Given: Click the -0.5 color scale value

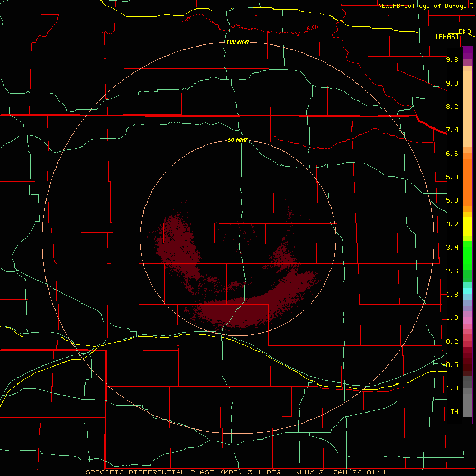Looking at the screenshot, I should pyautogui.click(x=451, y=365).
